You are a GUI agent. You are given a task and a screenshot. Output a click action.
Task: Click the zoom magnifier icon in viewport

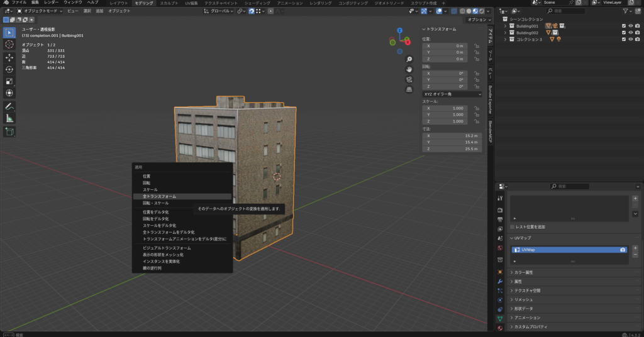[409, 59]
